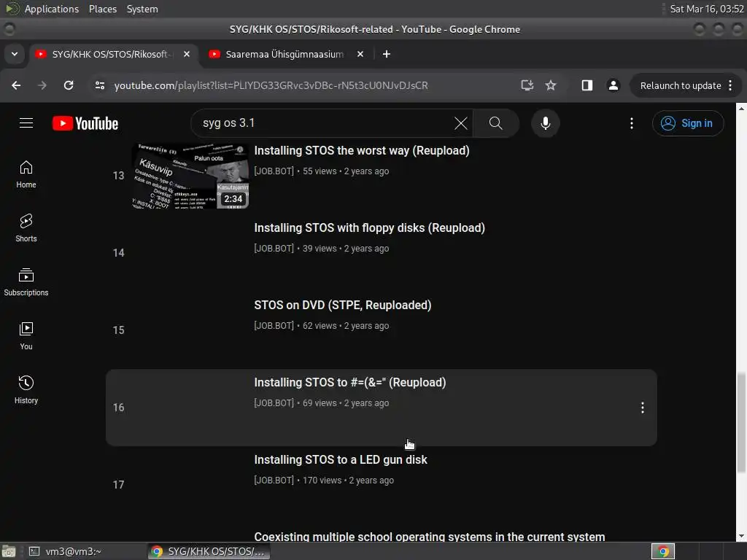Click the page vertical scrollbar thumb
The image size is (747, 560).
click(x=741, y=423)
